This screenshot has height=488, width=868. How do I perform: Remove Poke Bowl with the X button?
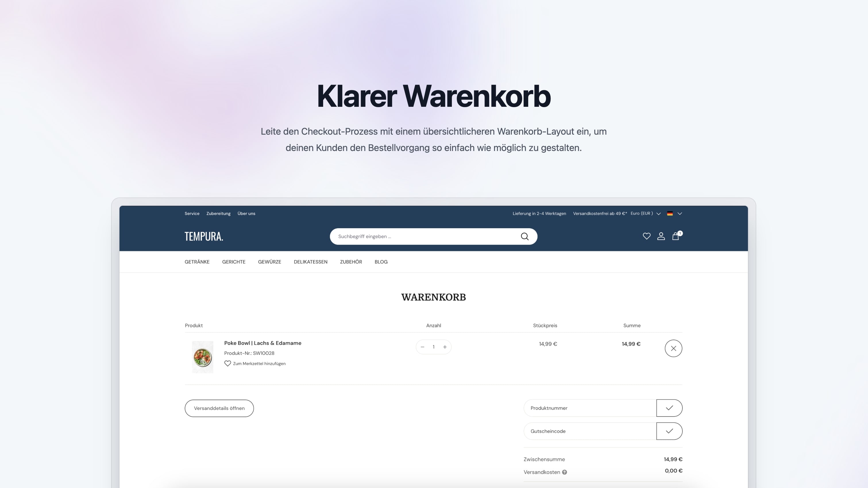pos(673,348)
